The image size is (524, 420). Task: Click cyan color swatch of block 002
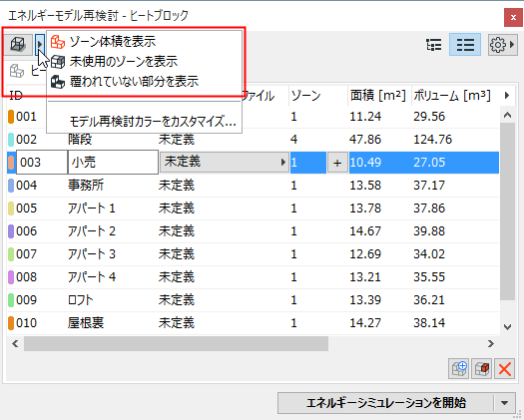coord(11,140)
